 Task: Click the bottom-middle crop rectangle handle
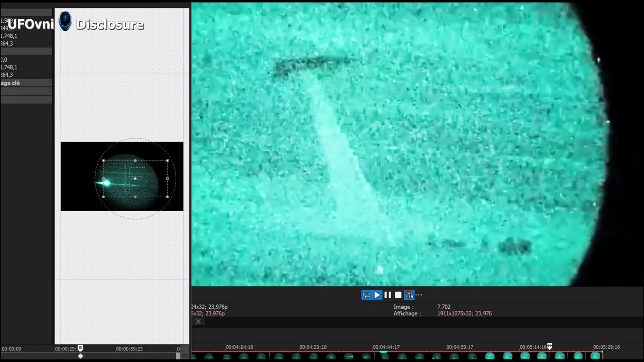(x=135, y=197)
